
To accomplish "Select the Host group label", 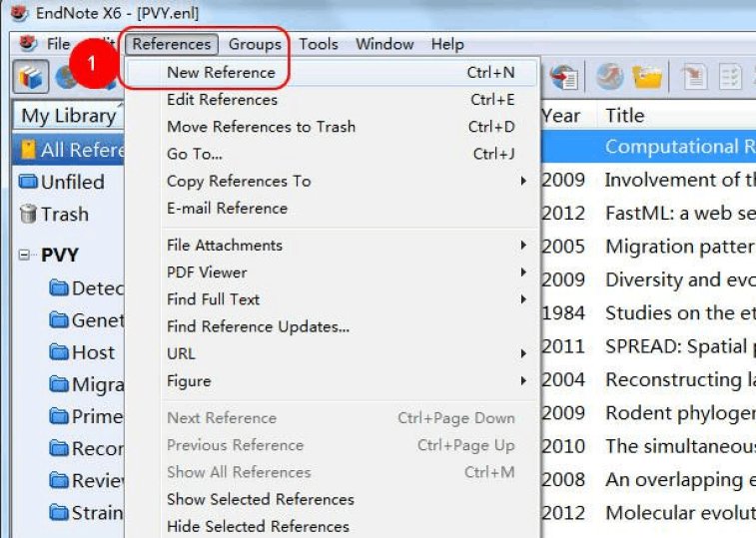I will (93, 352).
